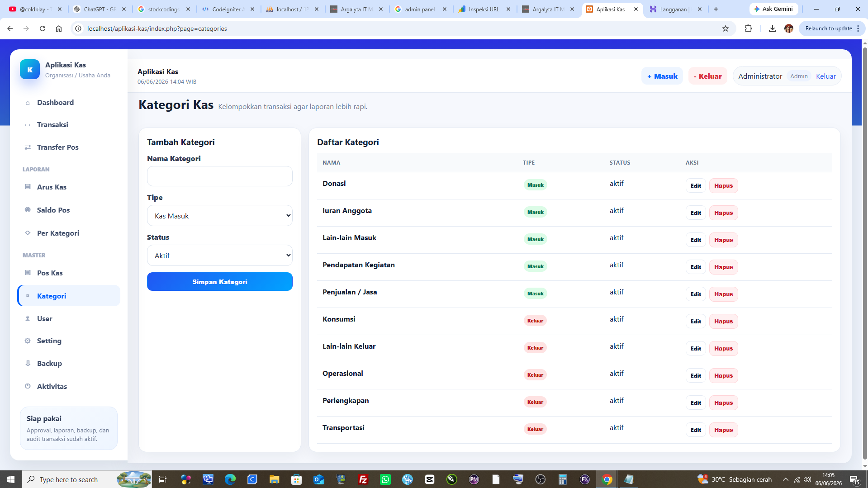
Task: Go back in browser history
Action: click(10, 28)
